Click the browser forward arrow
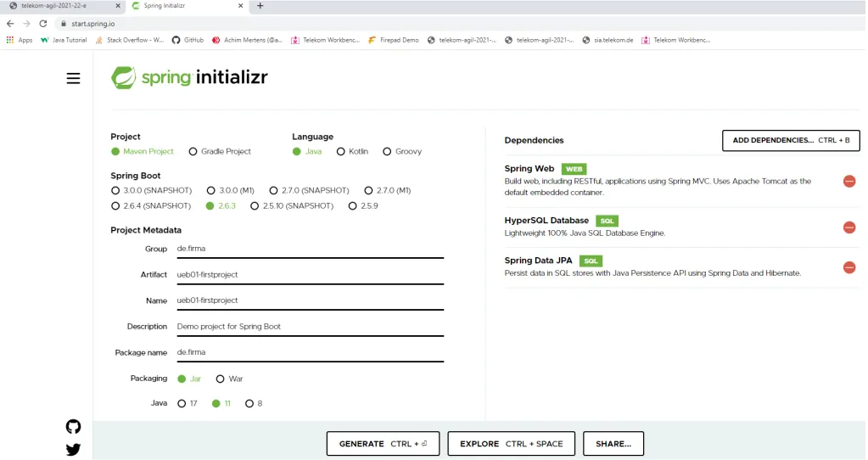The width and height of the screenshot is (868, 460). pos(26,24)
